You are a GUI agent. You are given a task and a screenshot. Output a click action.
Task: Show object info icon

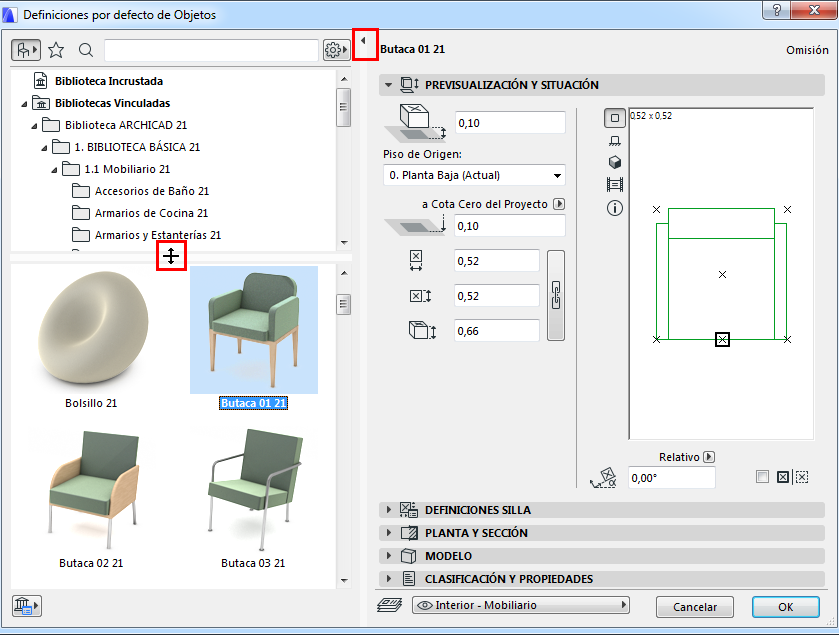pos(615,208)
